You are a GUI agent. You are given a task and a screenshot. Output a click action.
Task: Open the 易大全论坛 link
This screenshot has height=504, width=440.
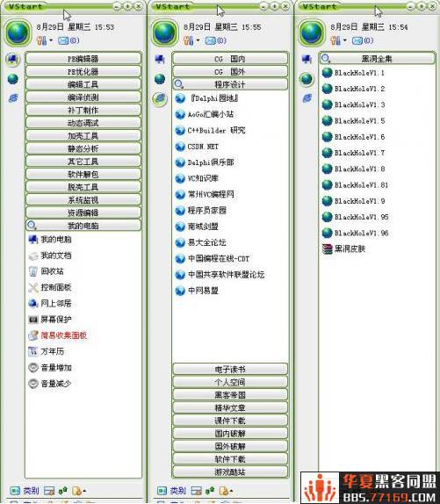(200, 242)
